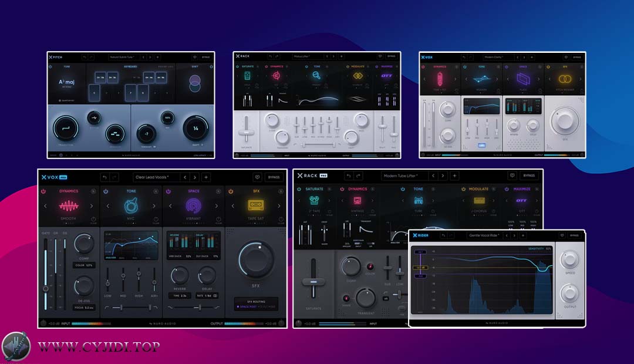
Task: Open the comment icon in Xvox Pro header
Action: [x=257, y=177]
